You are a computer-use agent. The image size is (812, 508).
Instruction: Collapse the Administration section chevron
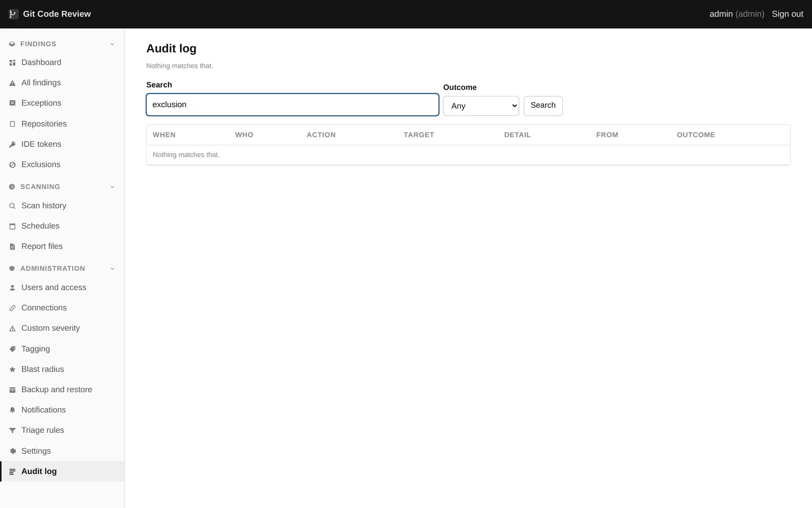112,269
